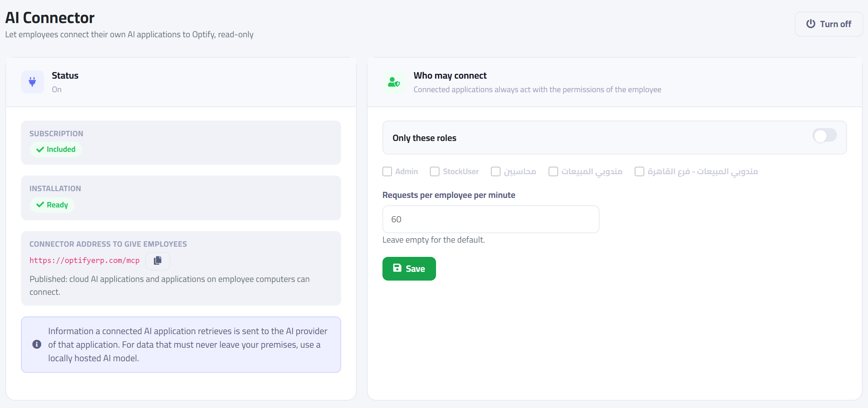Viewport: 868px width, 408px height.
Task: Click the Let employees connect page subtitle
Action: 129,35
